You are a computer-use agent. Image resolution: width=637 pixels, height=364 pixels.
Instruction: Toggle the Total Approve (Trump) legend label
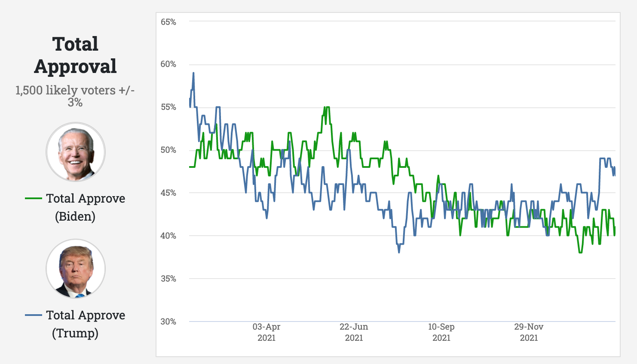85,324
